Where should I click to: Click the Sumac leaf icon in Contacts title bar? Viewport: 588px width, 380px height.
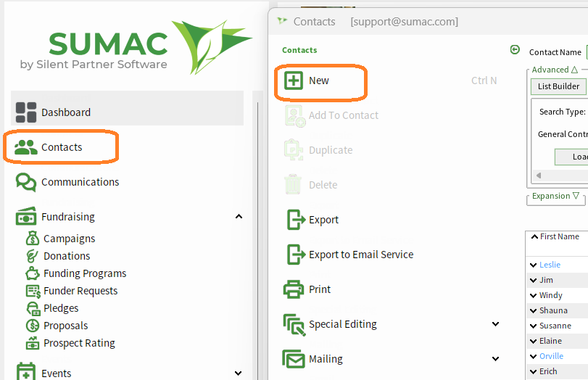[282, 21]
